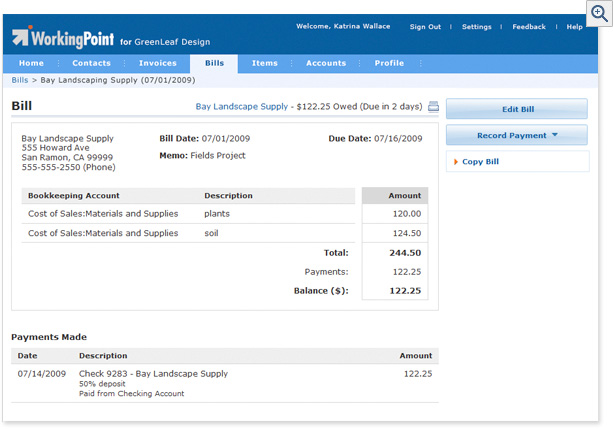
Task: Click the Bookkeeping Account column header
Action: (x=73, y=196)
